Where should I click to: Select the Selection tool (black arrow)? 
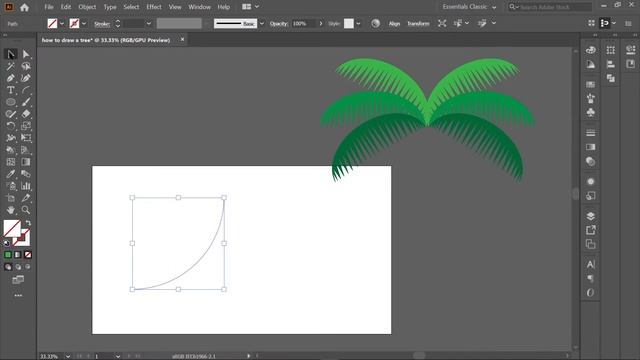[x=11, y=54]
